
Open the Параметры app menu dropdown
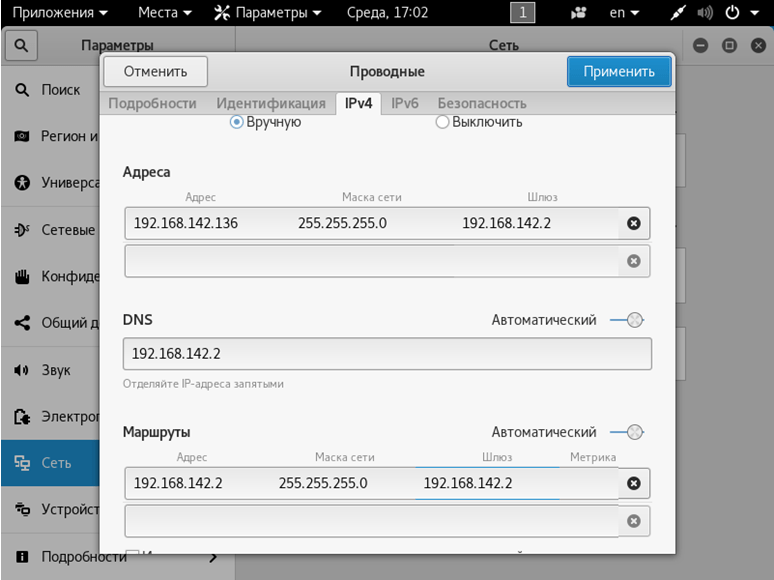[x=268, y=13]
